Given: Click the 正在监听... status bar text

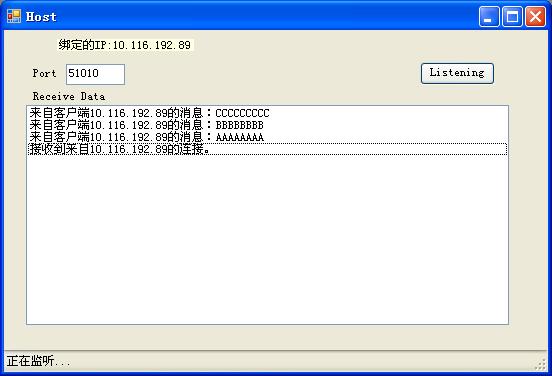Looking at the screenshot, I should click(39, 361).
